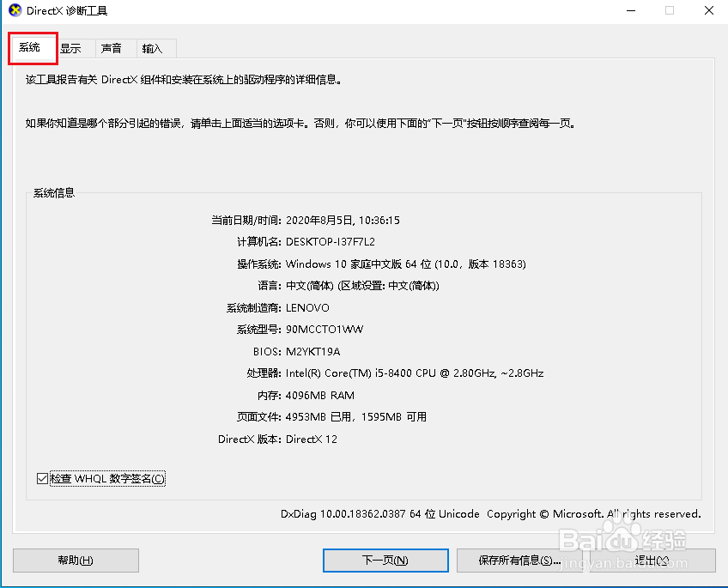Uncheck 检查 WHQL 数字签名 option
This screenshot has width=728, height=588.
click(x=42, y=478)
